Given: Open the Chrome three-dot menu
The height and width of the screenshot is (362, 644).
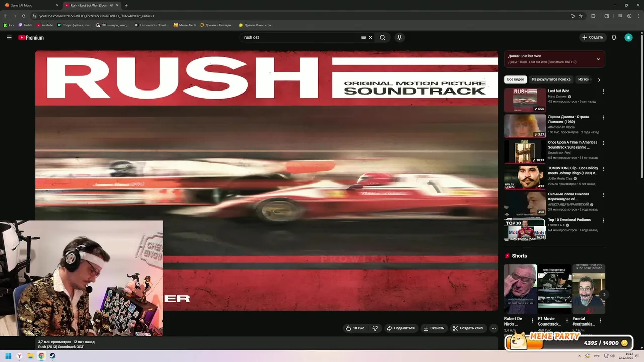Looking at the screenshot, I should click(x=638, y=16).
